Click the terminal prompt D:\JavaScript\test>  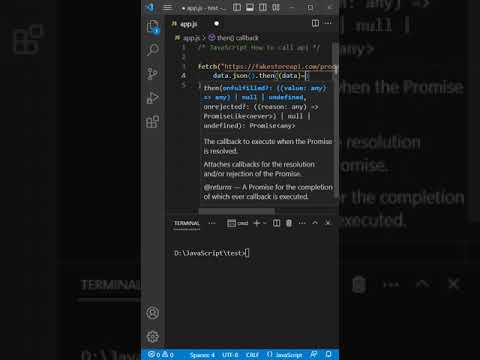[210, 253]
